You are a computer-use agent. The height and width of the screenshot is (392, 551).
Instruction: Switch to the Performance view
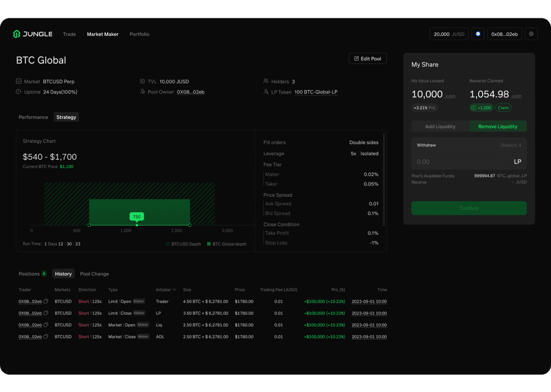coord(33,117)
